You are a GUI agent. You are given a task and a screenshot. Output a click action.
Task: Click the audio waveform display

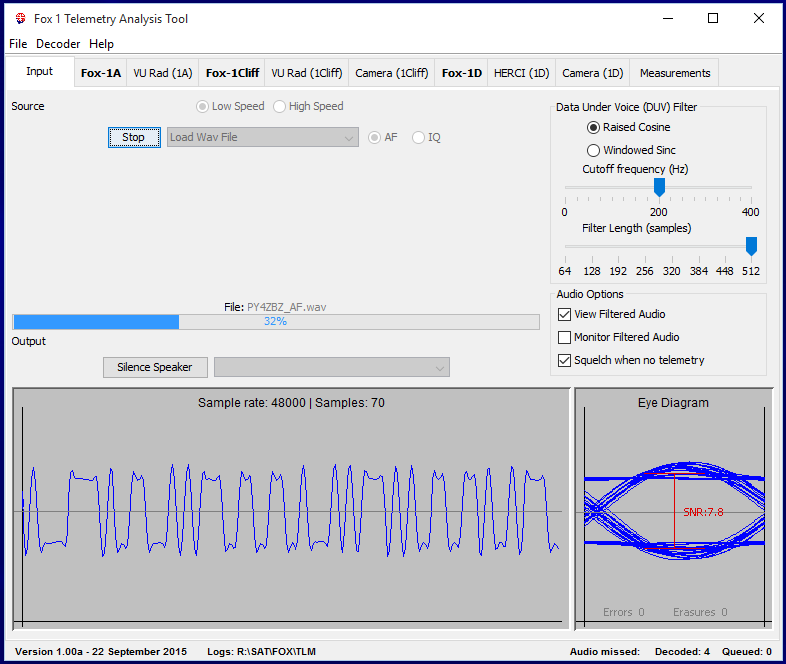coord(291,509)
